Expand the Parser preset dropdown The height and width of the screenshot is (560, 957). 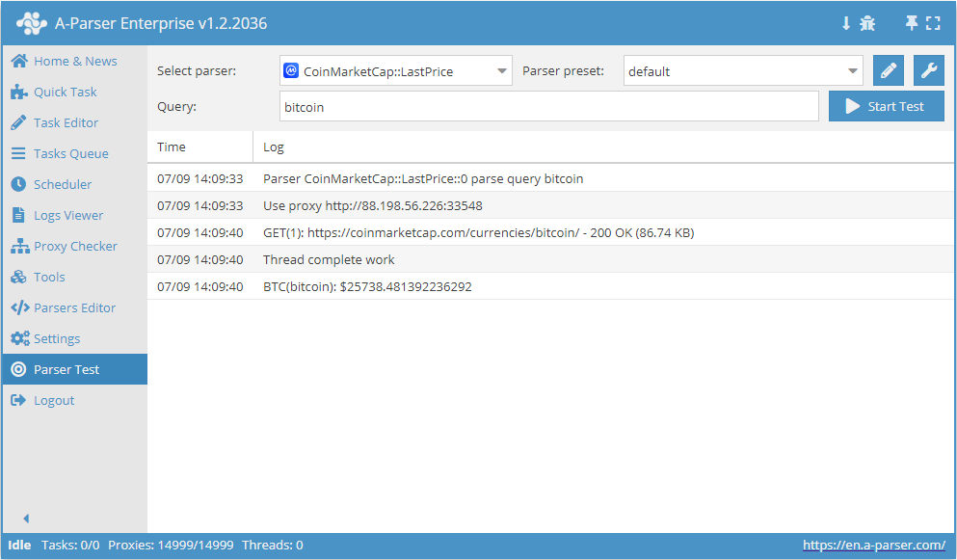(x=742, y=71)
